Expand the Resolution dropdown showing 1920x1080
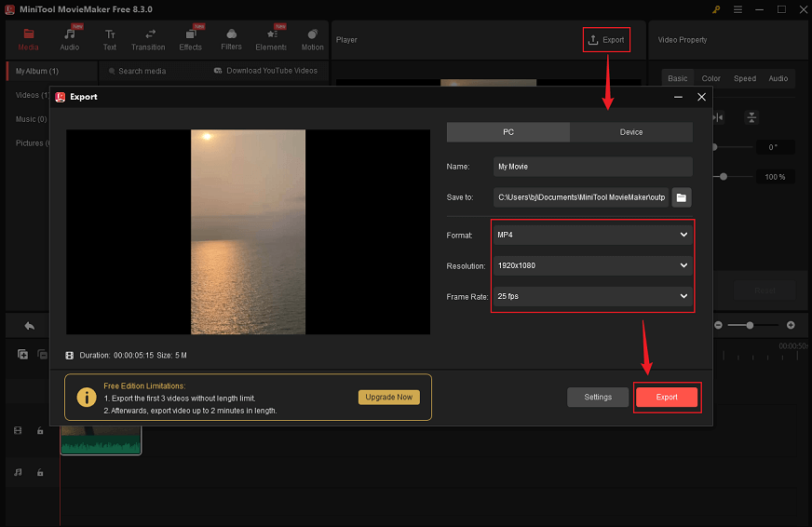The width and height of the screenshot is (812, 527). pos(592,266)
